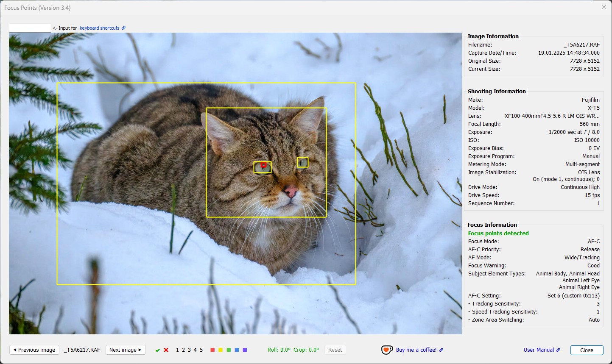This screenshot has width=612, height=364.
Task: Click the Exposure Program value Manual
Action: (591, 156)
